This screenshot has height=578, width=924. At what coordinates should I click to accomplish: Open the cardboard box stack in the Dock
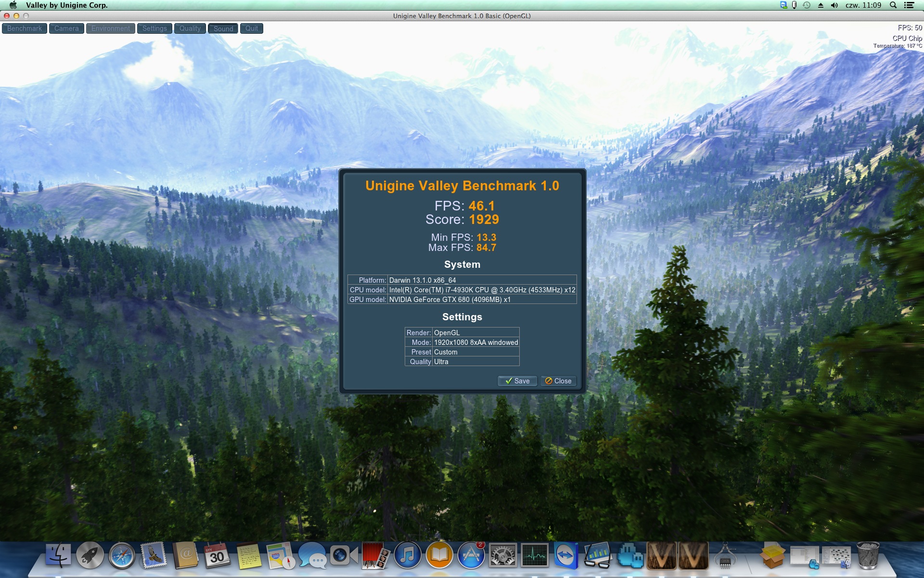[773, 555]
